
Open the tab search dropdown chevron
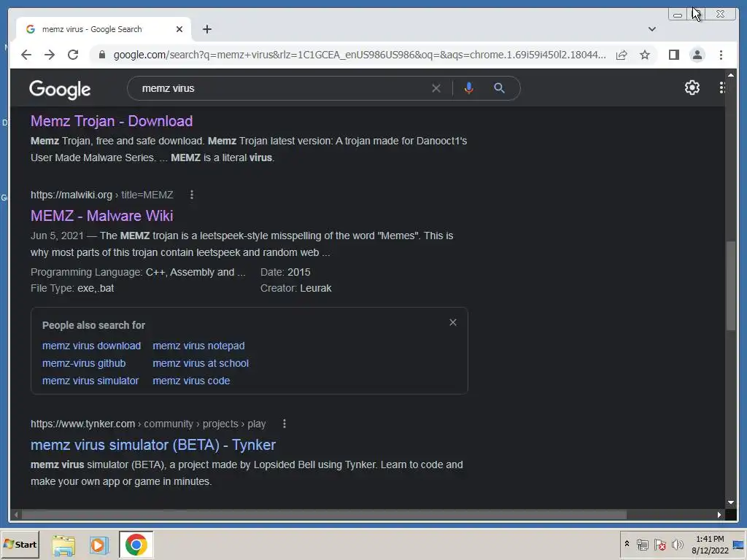pyautogui.click(x=651, y=29)
